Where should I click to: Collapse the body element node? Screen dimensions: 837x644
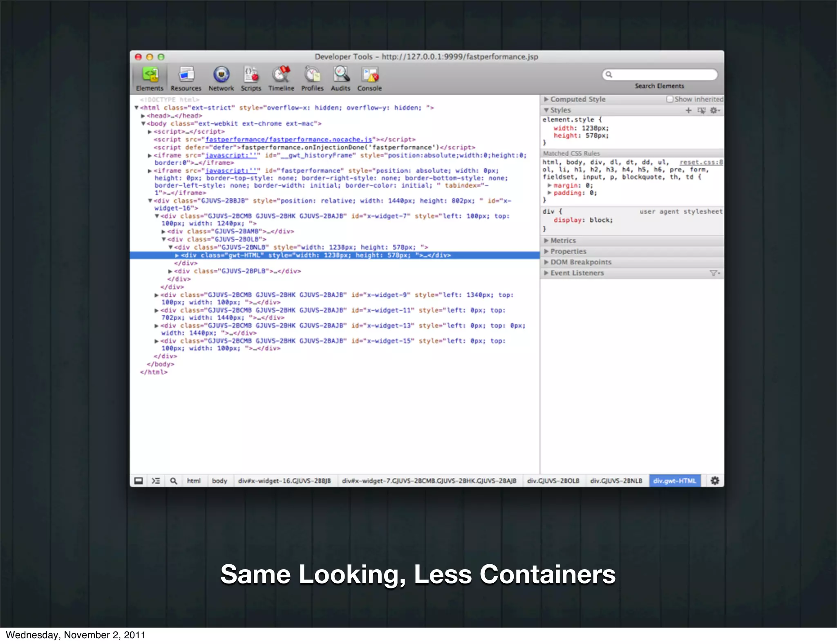(x=143, y=123)
